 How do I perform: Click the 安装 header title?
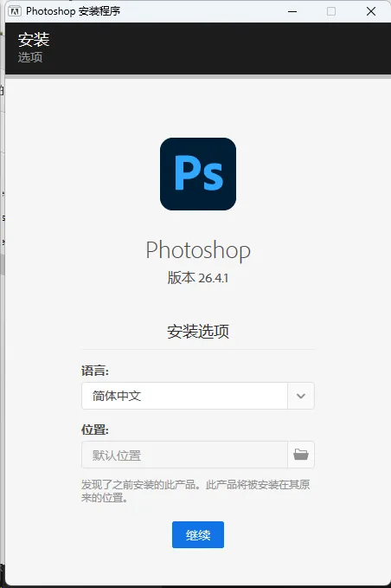pyautogui.click(x=34, y=39)
